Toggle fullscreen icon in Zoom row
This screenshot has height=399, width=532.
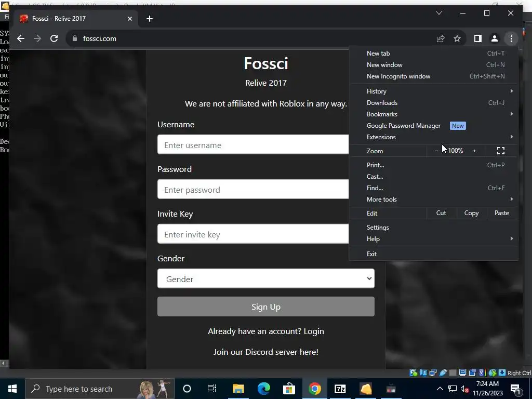(x=500, y=151)
